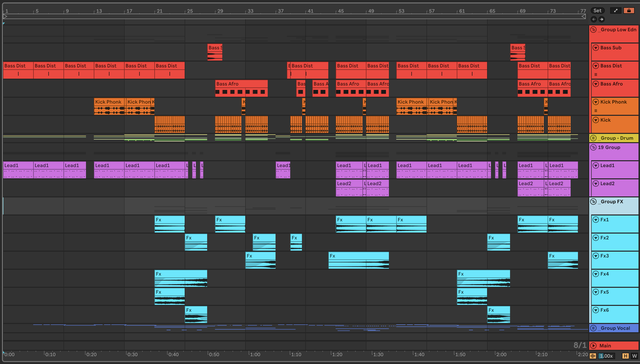Unfold the Kick track
Viewport: 640px width, 364px height.
tap(596, 120)
